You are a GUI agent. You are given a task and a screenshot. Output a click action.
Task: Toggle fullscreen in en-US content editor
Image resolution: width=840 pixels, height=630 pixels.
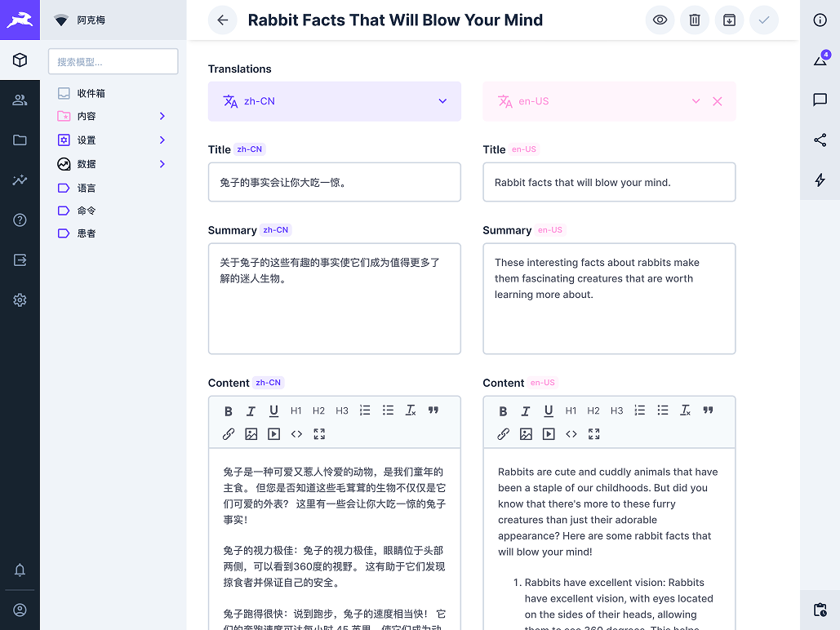point(594,434)
